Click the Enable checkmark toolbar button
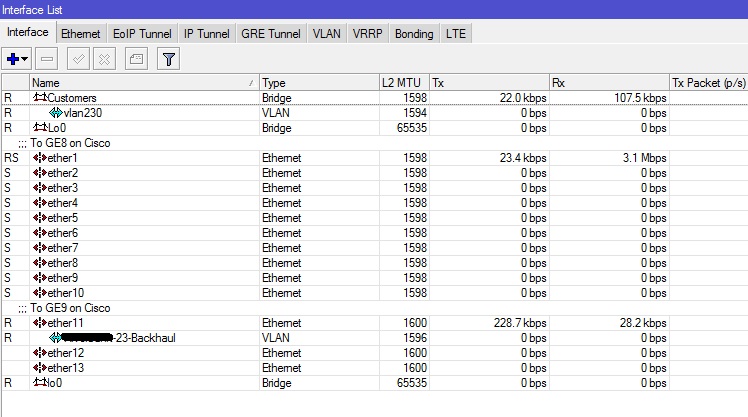The width and height of the screenshot is (748, 417). click(x=79, y=60)
